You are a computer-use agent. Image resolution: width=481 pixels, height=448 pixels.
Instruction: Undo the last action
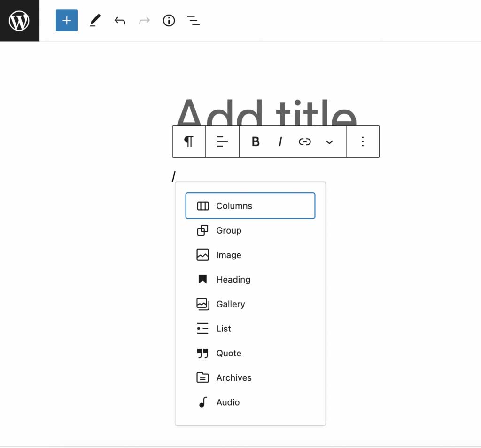tap(120, 21)
